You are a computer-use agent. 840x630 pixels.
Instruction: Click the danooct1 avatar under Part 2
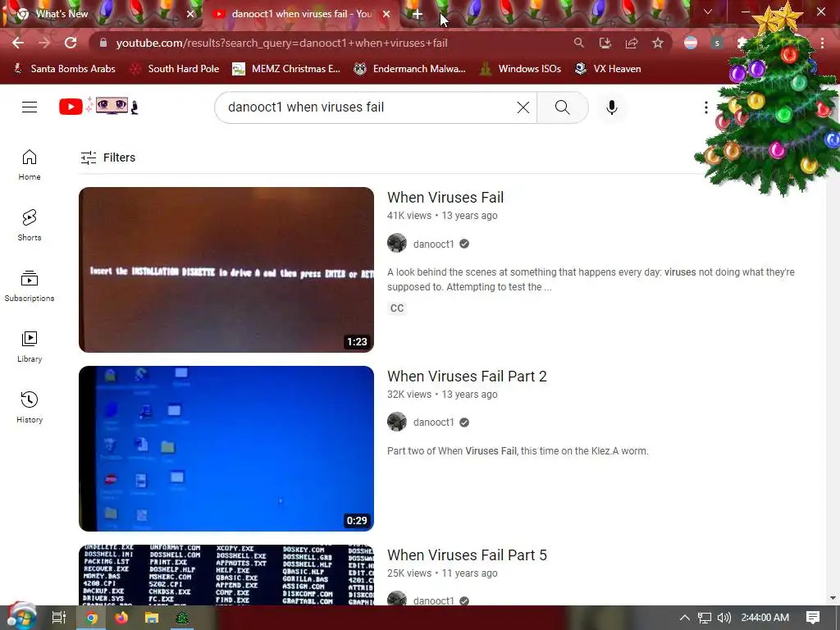click(x=397, y=422)
